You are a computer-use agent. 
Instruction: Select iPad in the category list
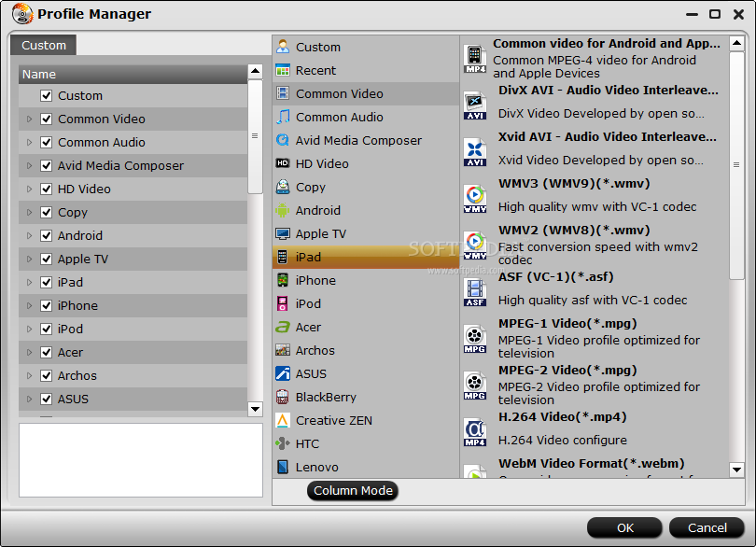(x=366, y=257)
